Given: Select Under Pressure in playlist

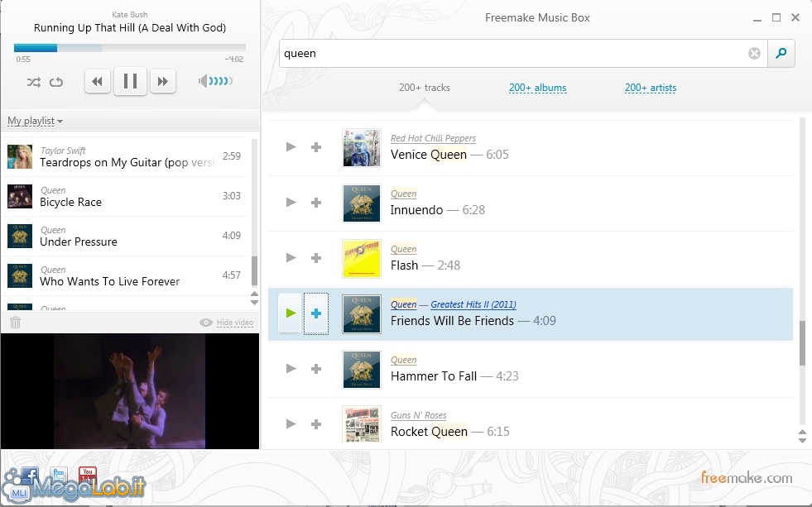Looking at the screenshot, I should [126, 237].
